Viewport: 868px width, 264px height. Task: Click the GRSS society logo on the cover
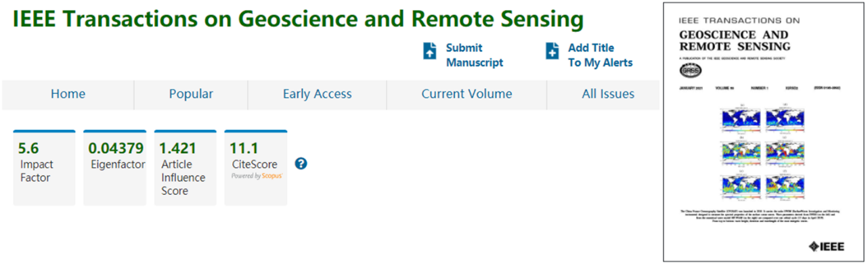tap(690, 69)
